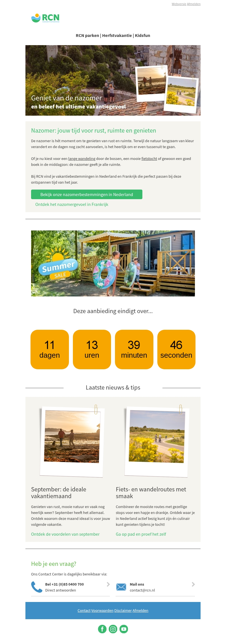The width and height of the screenshot is (226, 644).
Task: Click the lange wandeling text link
Action: click(x=82, y=159)
